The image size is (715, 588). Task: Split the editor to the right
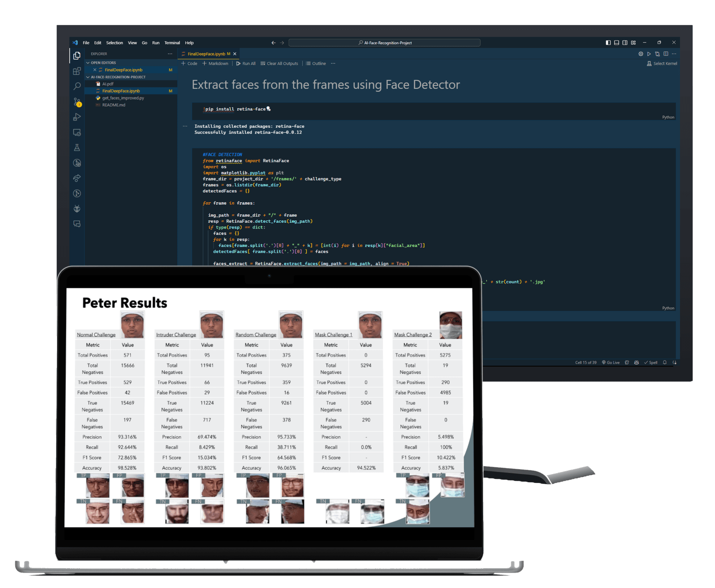pyautogui.click(x=666, y=54)
